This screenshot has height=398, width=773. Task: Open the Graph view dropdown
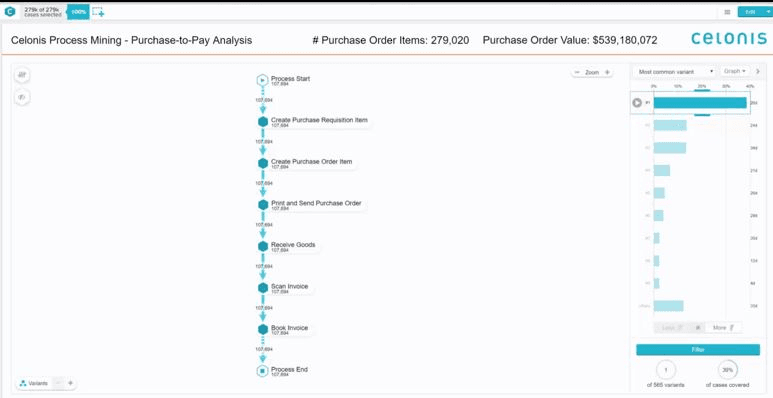coord(735,72)
